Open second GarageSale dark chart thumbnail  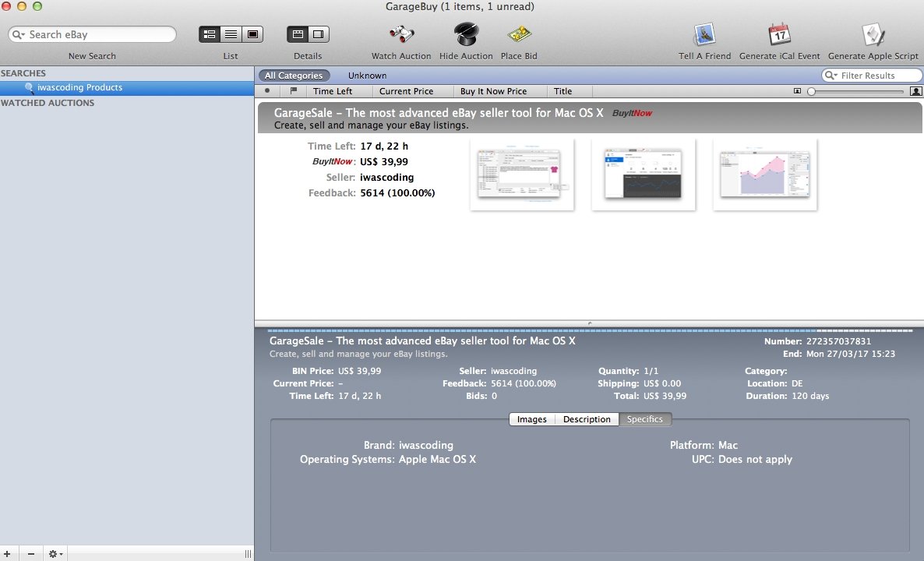coord(644,175)
